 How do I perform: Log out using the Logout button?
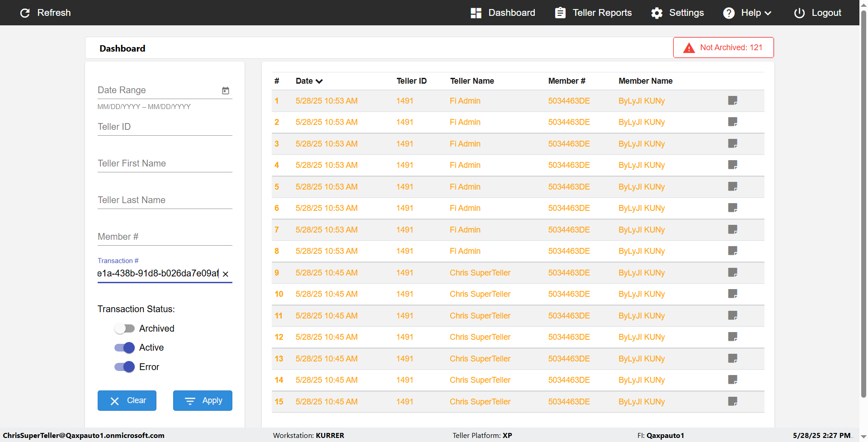tap(817, 13)
